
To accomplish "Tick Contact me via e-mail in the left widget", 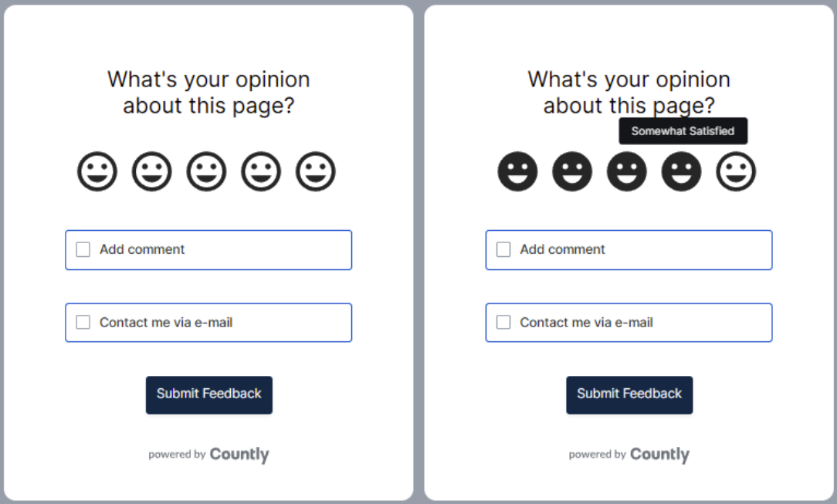I will tap(83, 322).
